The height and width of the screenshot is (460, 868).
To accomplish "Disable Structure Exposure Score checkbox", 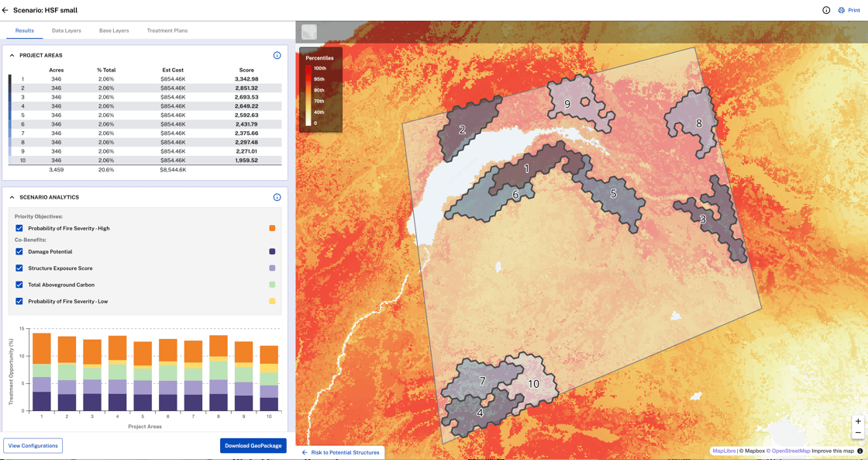I will pos(19,268).
